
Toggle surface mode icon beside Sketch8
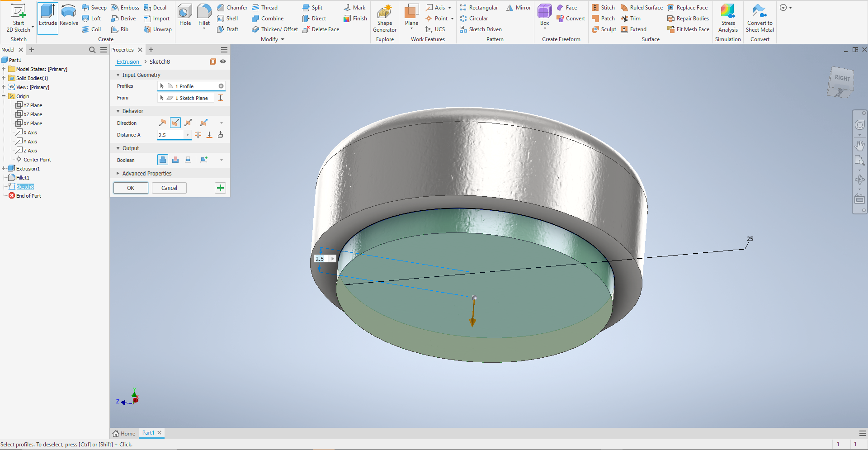[212, 62]
